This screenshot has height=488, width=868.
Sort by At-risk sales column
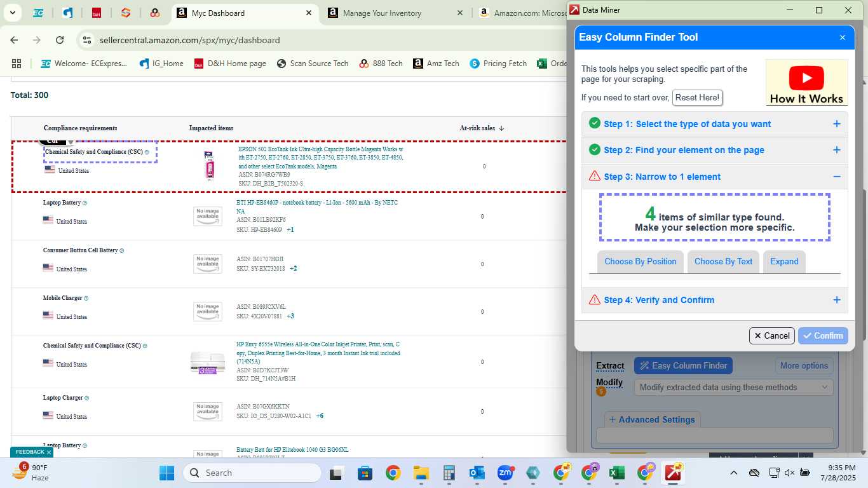[x=482, y=128]
